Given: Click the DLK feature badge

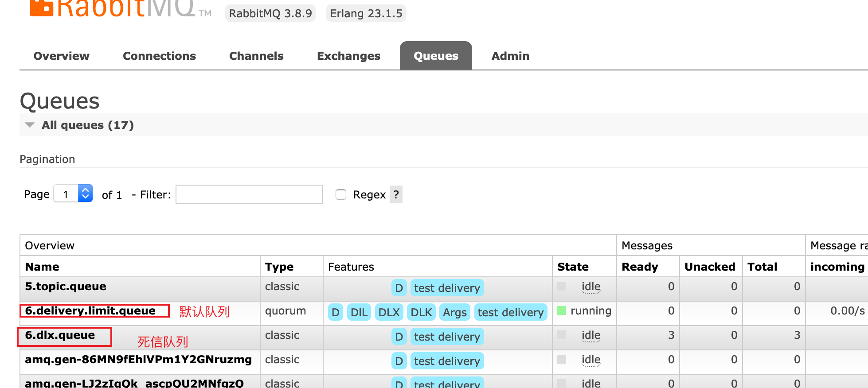Looking at the screenshot, I should (421, 312).
